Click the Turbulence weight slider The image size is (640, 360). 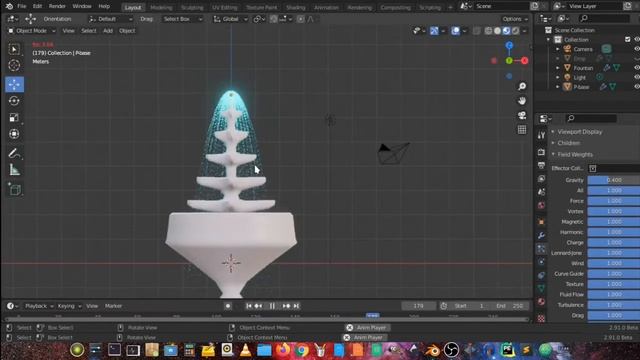coord(614,305)
